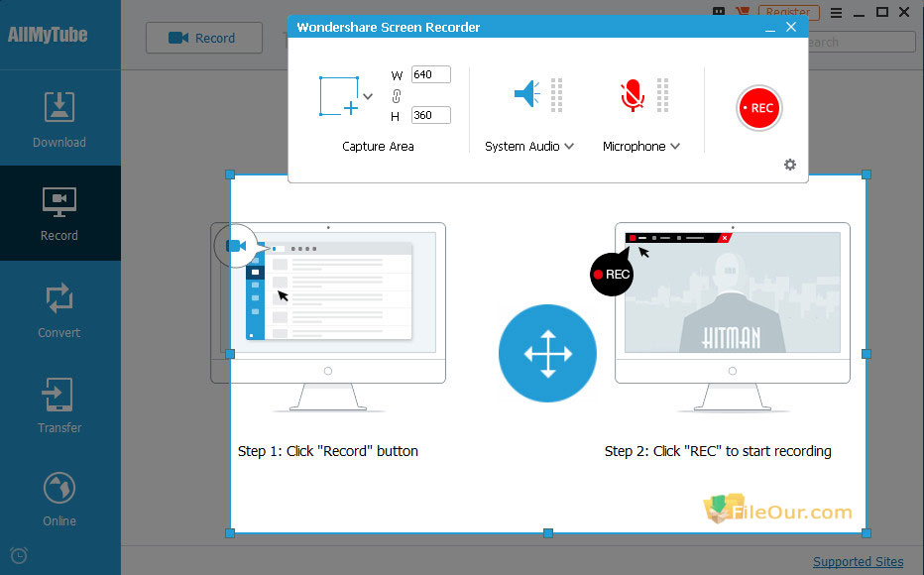924x575 pixels.
Task: Click the Record button with camera icon
Action: click(x=204, y=39)
